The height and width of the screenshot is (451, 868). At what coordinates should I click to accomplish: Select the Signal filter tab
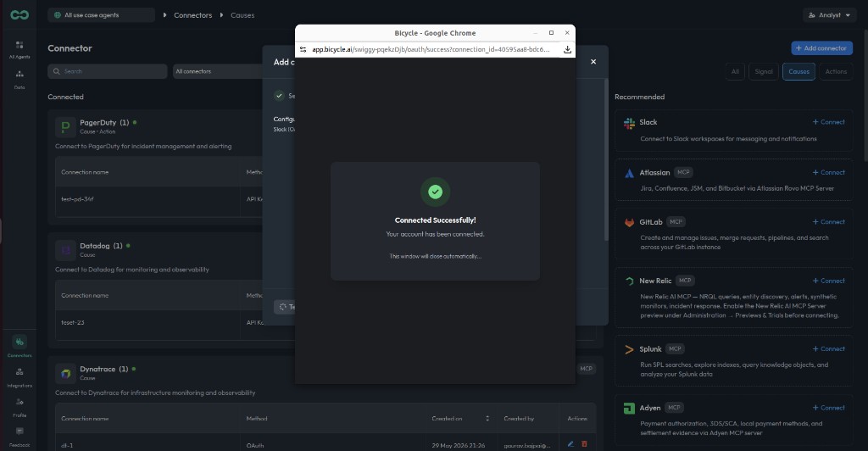[x=764, y=71]
